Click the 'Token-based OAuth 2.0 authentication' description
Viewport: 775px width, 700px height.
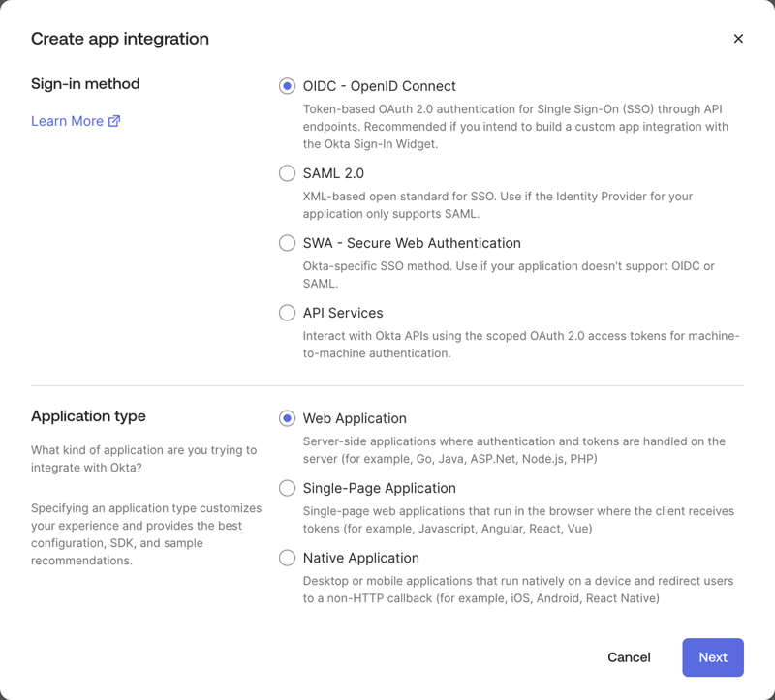(515, 127)
